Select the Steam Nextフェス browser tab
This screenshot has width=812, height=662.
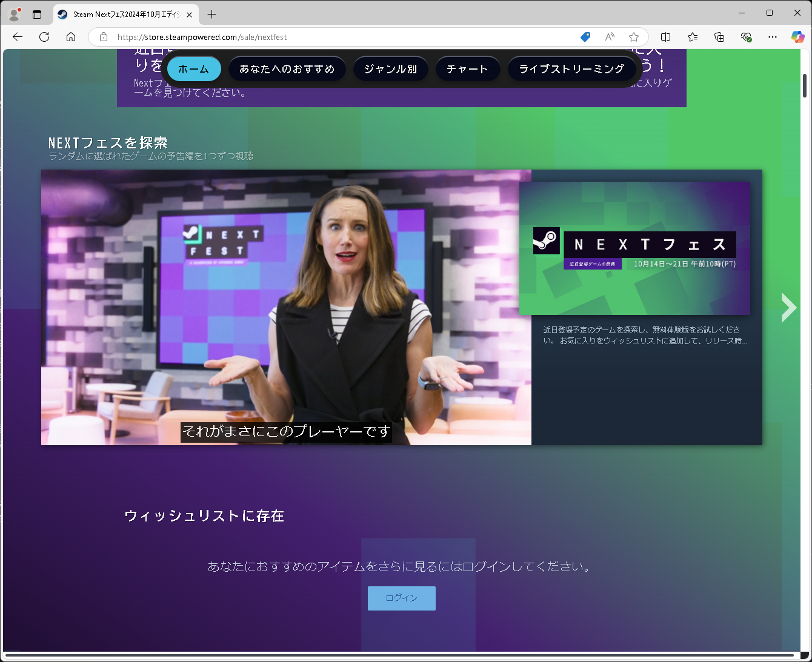(x=121, y=15)
